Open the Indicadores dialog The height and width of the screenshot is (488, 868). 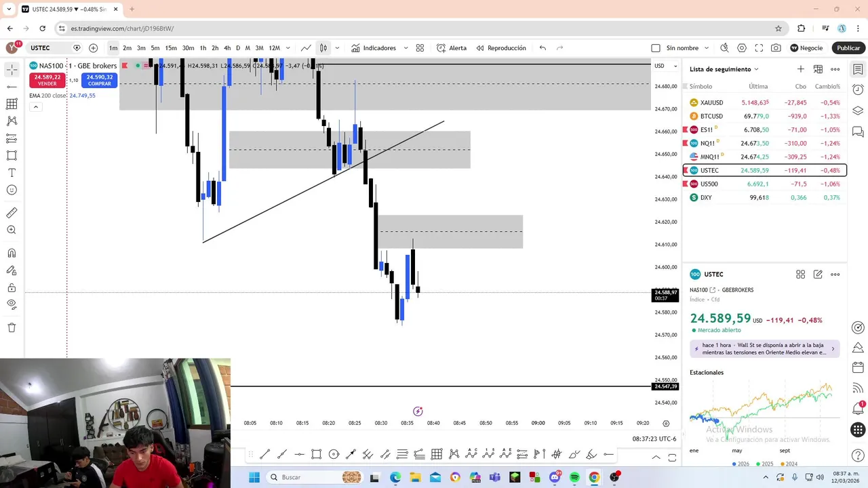[x=374, y=48]
